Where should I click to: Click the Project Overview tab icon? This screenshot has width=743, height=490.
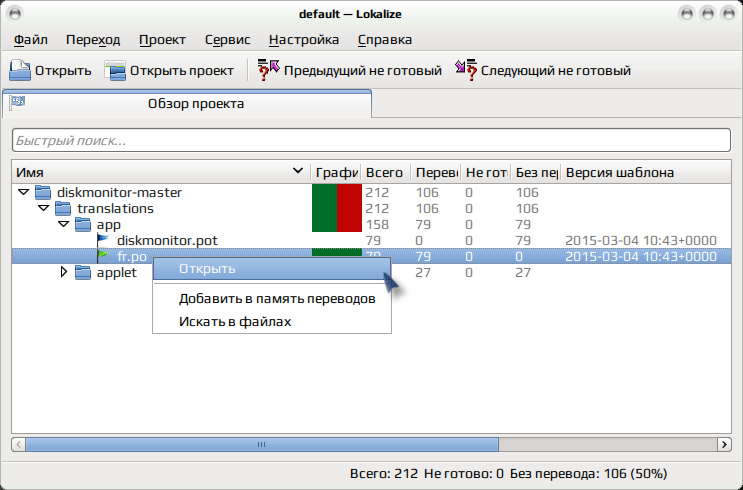click(18, 103)
